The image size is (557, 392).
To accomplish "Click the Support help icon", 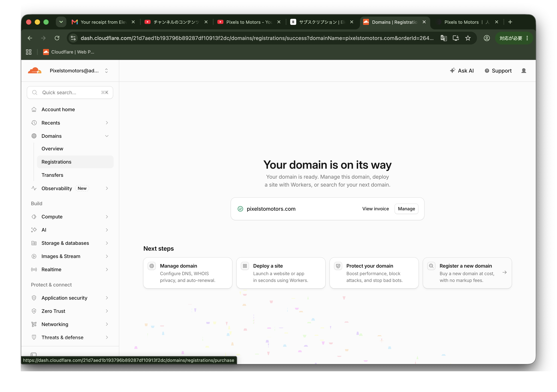I will point(487,71).
